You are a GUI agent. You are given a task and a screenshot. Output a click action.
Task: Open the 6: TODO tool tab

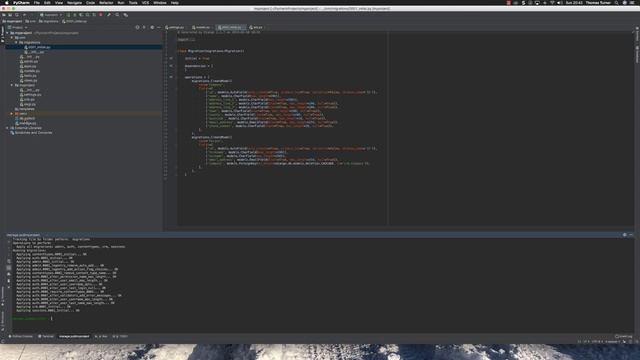point(120,336)
